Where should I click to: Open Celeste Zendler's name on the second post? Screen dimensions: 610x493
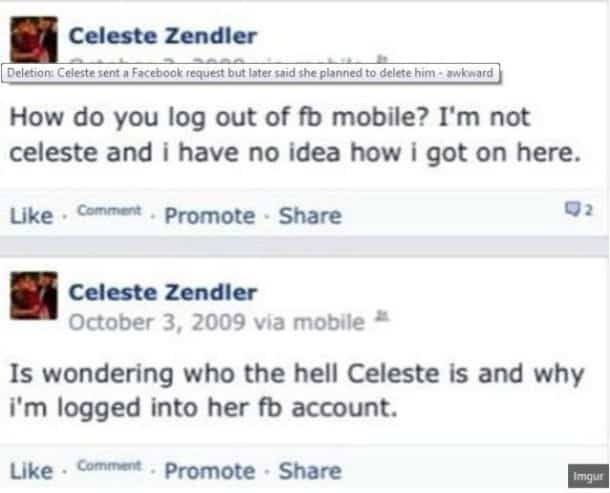pos(162,292)
